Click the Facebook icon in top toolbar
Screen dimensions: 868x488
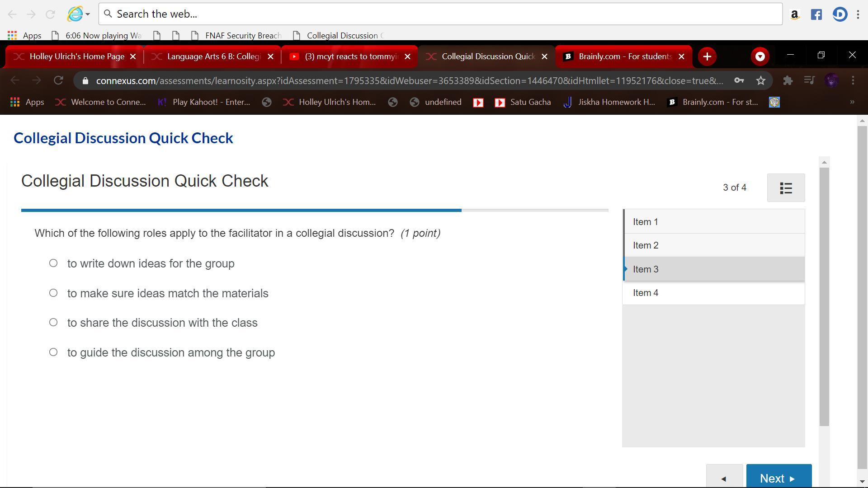[x=816, y=14]
